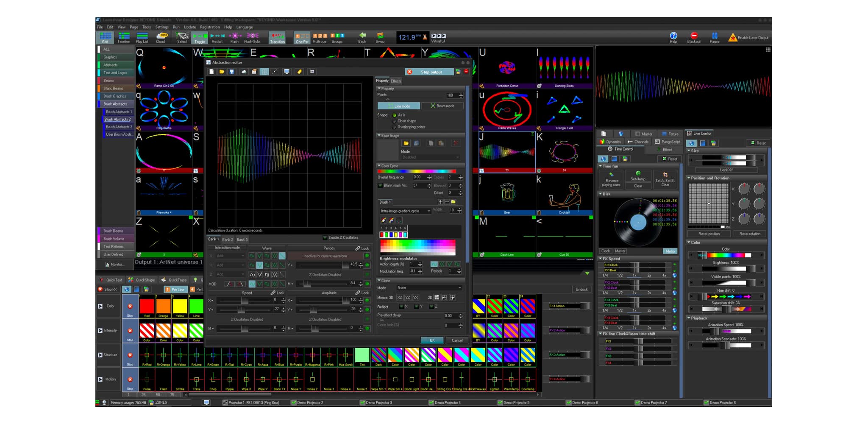Enable Z Oscillators checkbox
The image size is (868, 424).
pos(325,238)
